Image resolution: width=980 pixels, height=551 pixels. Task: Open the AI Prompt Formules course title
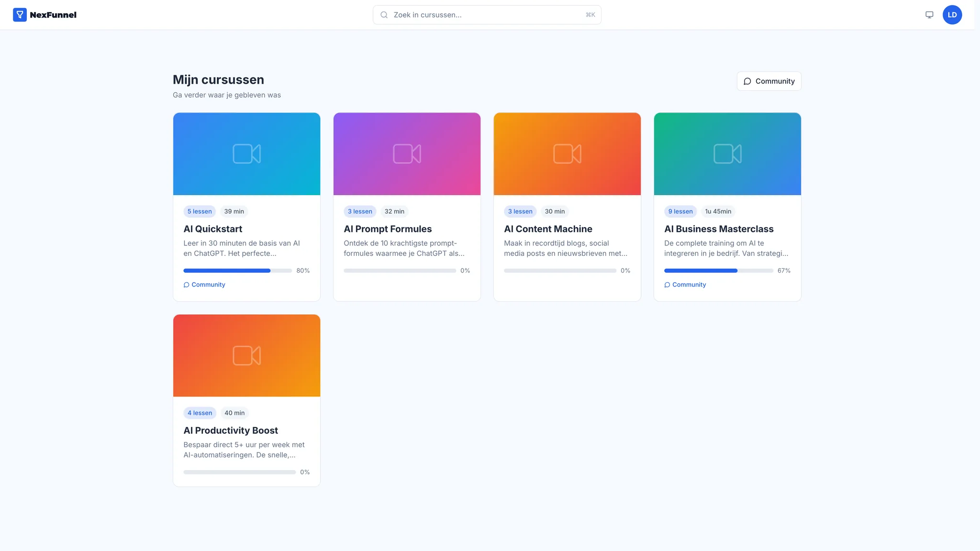(388, 229)
